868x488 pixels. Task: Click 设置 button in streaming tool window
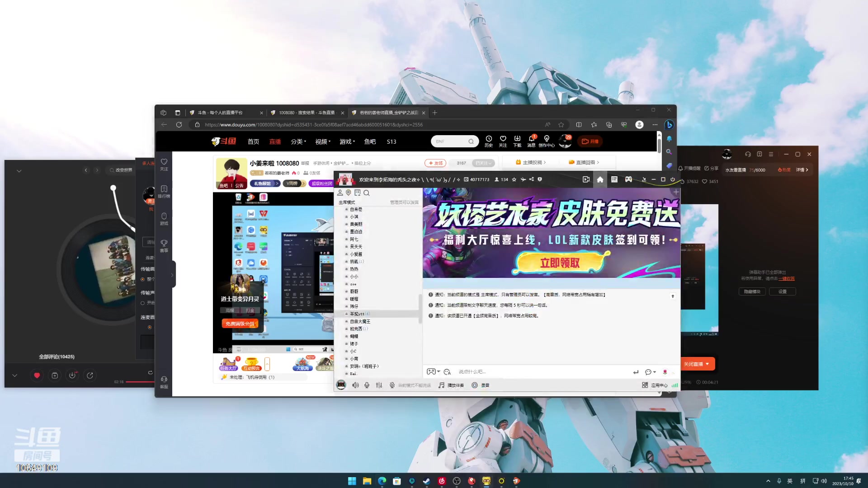[x=783, y=291]
